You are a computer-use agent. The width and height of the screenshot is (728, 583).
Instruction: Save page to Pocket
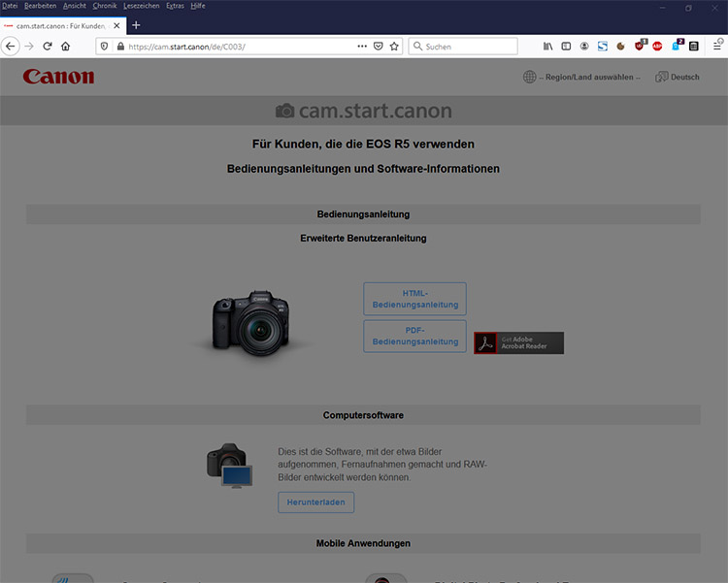tap(378, 46)
